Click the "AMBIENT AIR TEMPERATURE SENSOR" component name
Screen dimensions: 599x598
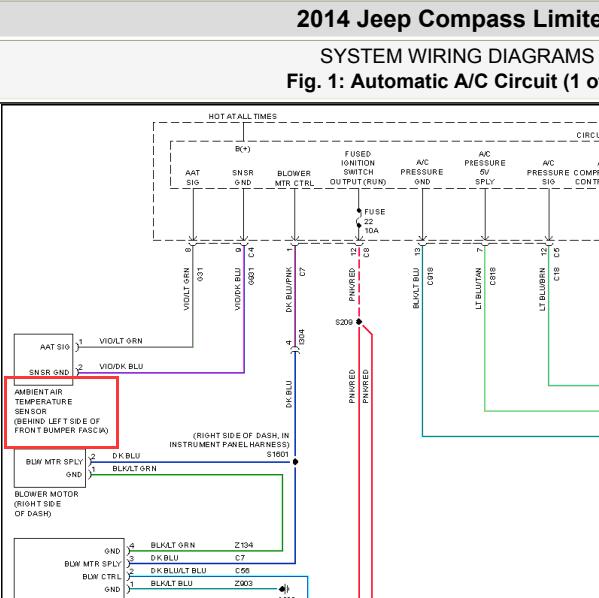point(43,402)
